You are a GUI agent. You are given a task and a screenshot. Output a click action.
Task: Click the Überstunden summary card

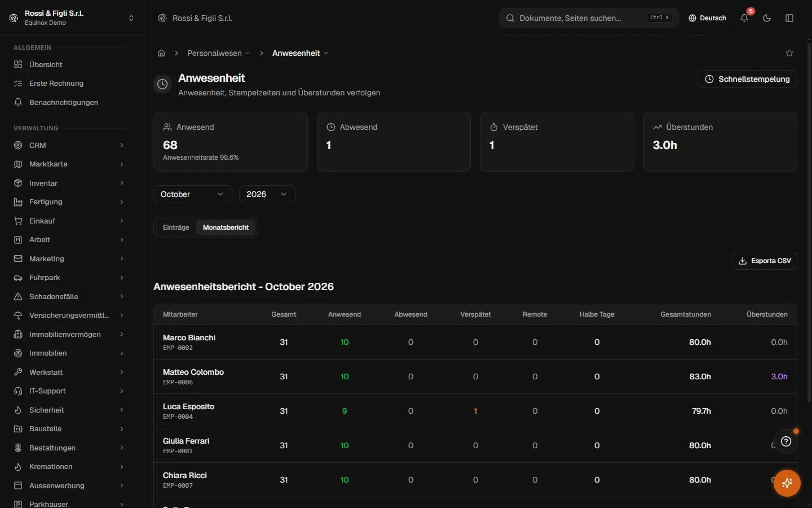[x=720, y=142]
